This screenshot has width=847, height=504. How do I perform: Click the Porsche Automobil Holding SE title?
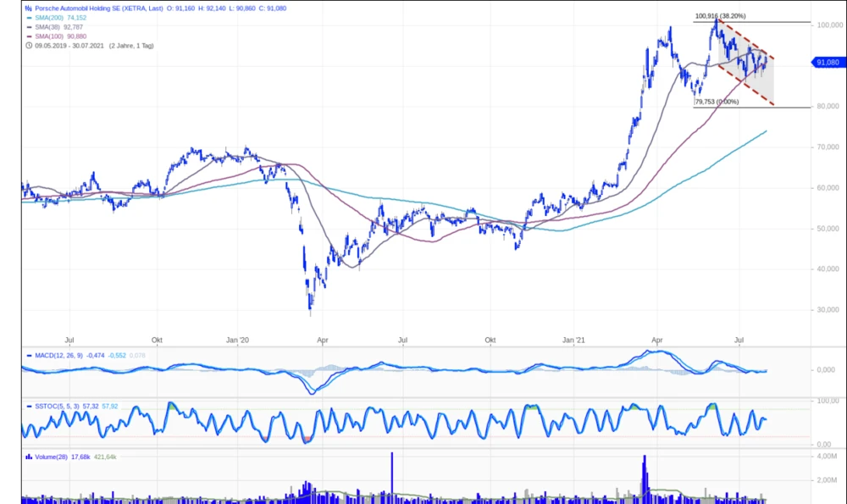click(x=93, y=8)
